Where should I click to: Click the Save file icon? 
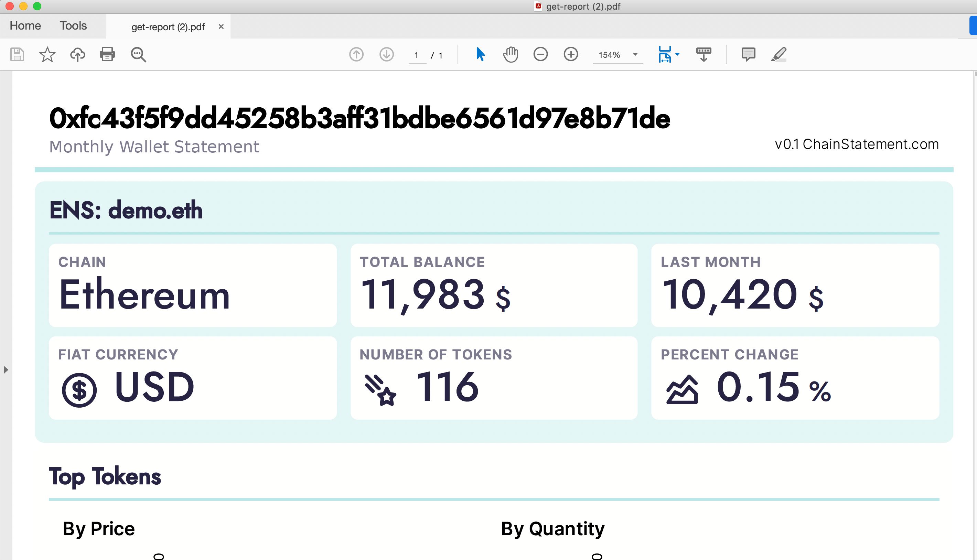[17, 54]
